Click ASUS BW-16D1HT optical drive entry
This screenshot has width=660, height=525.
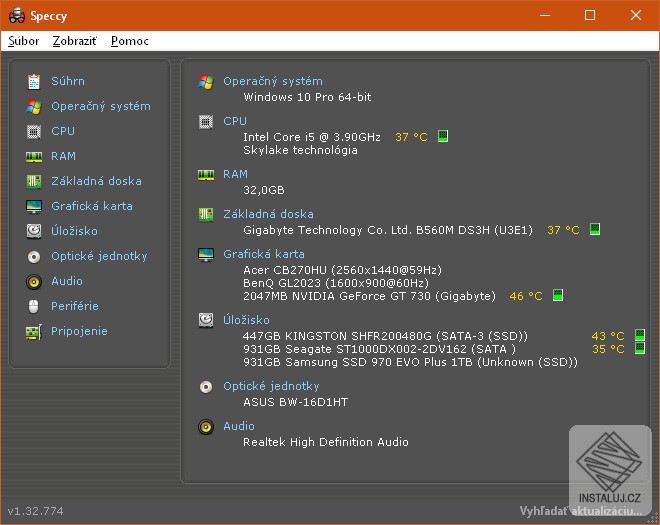click(295, 402)
